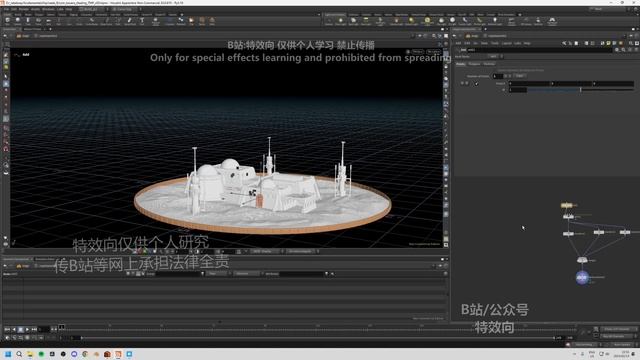Open the Auto Update dropdown in the status bar
640x360 pixels.
pyautogui.click(x=620, y=344)
